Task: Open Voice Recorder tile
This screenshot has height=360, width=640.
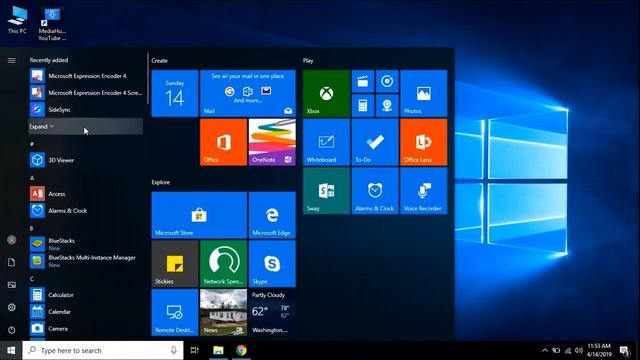Action: tap(424, 191)
